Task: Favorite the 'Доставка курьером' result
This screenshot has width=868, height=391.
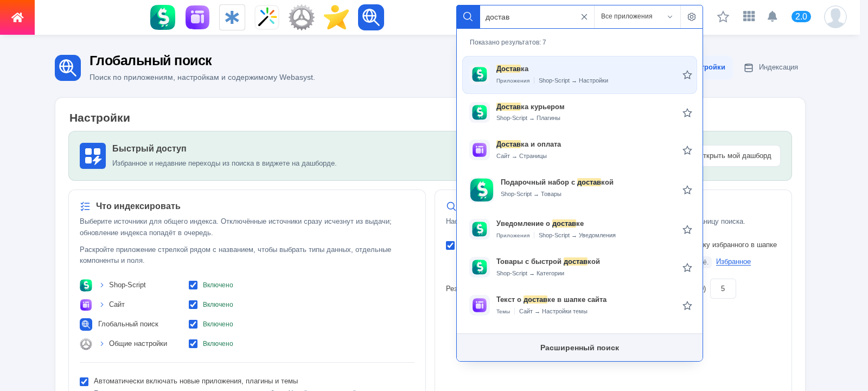Action: pyautogui.click(x=687, y=113)
